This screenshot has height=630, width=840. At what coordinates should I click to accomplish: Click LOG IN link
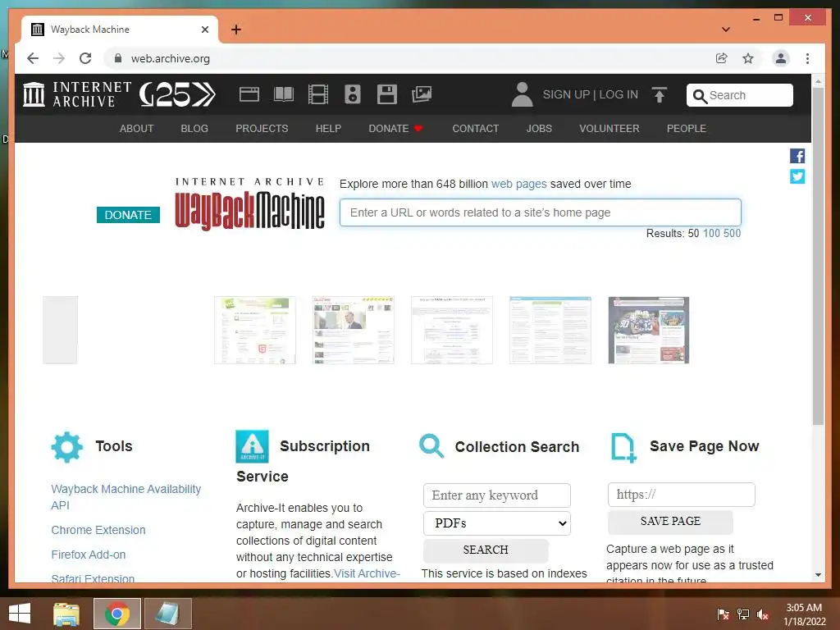click(x=619, y=95)
